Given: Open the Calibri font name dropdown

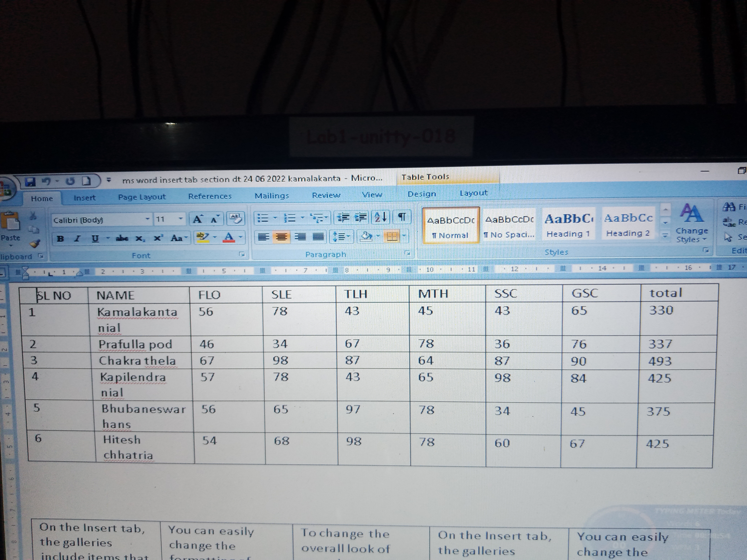Looking at the screenshot, I should tap(147, 219).
